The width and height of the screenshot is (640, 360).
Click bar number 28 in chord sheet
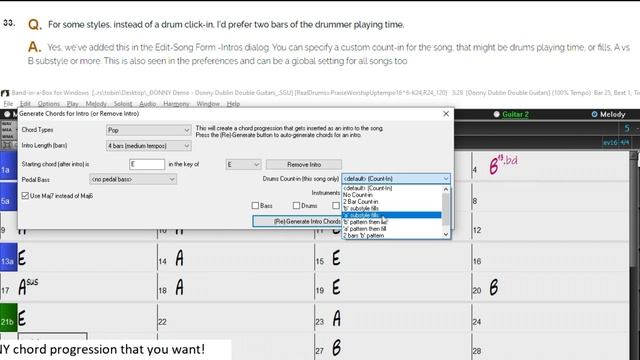(477, 351)
